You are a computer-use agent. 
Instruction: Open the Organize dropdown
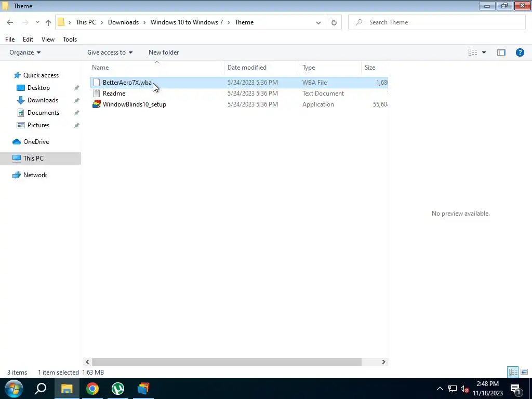pyautogui.click(x=25, y=52)
